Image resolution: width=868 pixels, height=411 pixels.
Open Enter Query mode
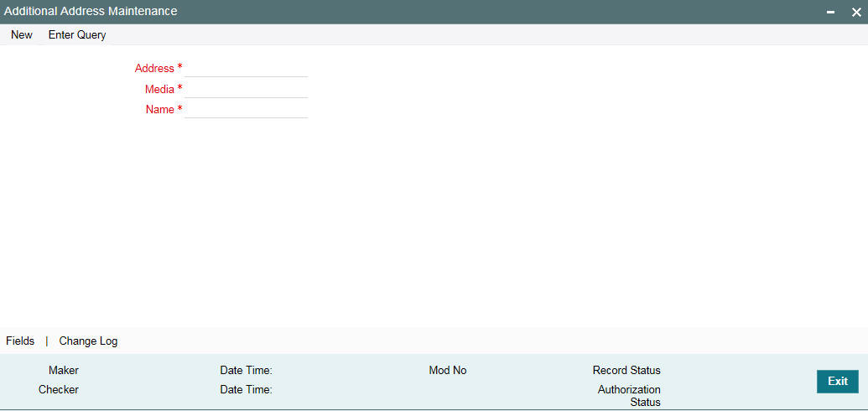coord(77,35)
